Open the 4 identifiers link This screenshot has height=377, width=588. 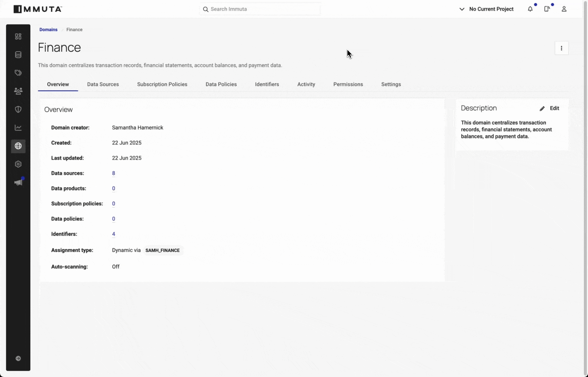113,234
